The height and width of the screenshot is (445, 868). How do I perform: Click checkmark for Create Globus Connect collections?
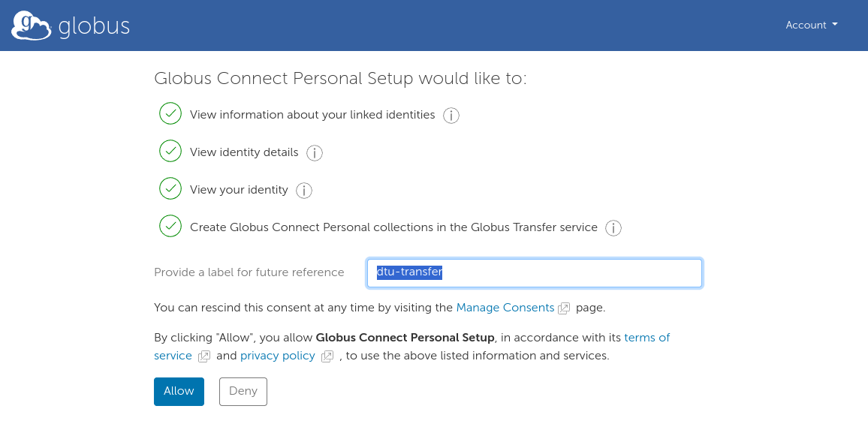coord(170,227)
